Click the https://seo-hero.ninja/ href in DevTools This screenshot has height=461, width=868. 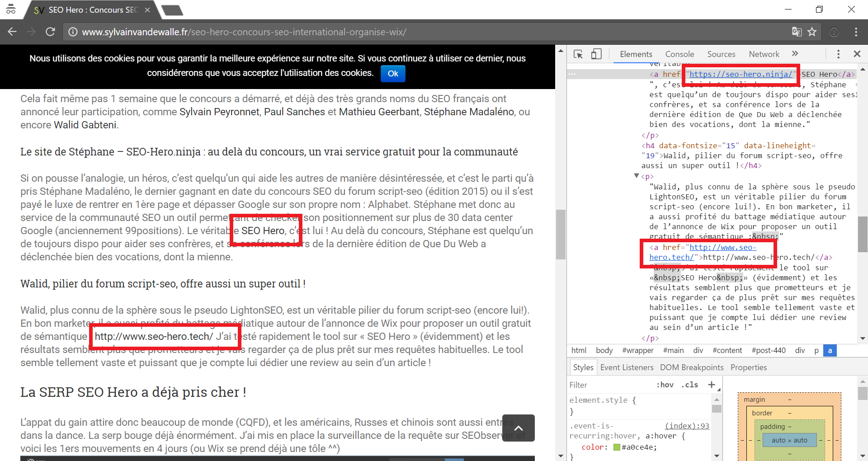[x=741, y=74]
